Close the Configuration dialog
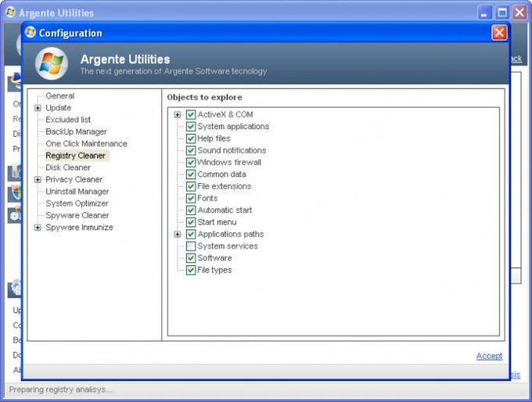This screenshot has height=402, width=532. (x=499, y=33)
